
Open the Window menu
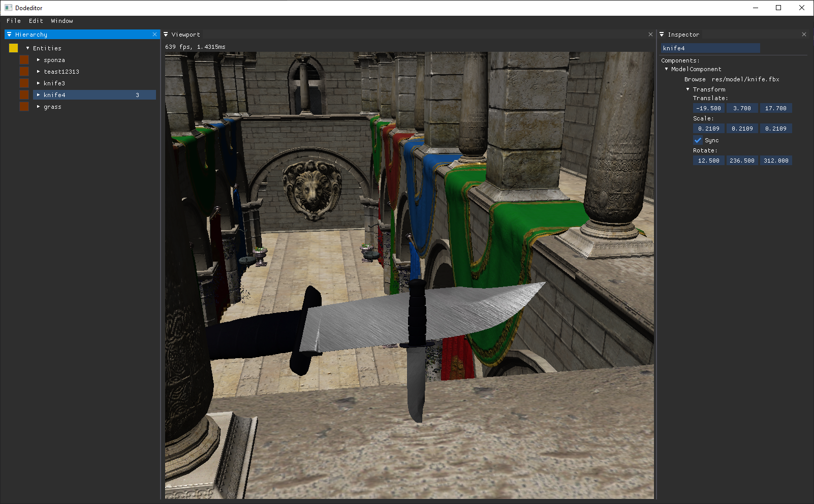click(x=62, y=21)
